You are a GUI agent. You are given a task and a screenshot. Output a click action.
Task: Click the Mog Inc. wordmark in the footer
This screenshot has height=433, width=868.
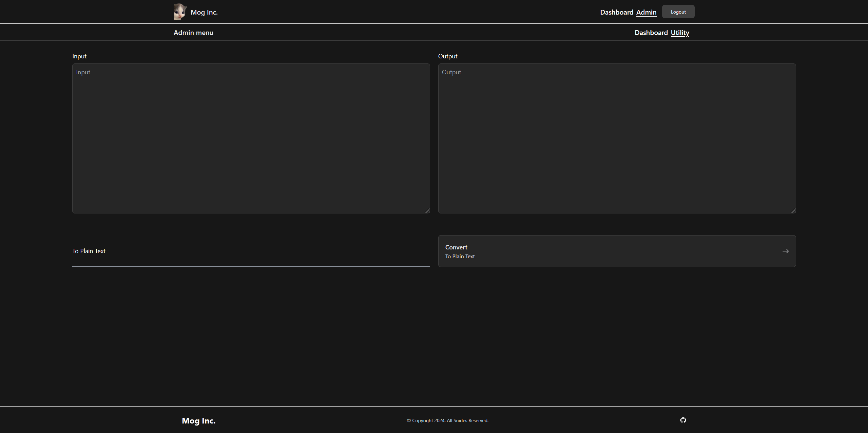click(x=198, y=420)
